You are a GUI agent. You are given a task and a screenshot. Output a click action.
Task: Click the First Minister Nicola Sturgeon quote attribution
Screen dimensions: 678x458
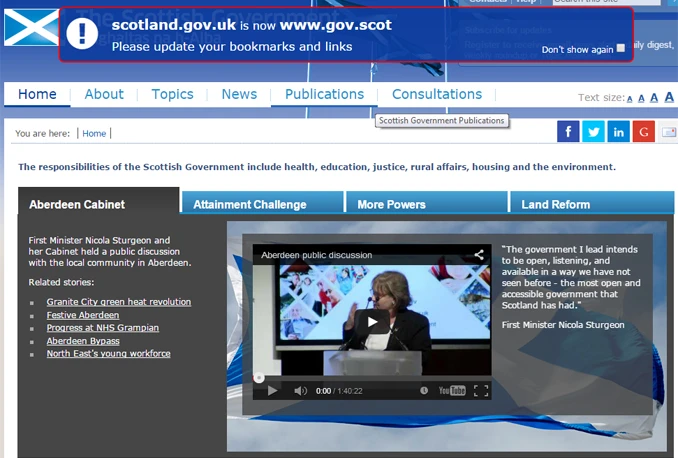pyautogui.click(x=563, y=325)
